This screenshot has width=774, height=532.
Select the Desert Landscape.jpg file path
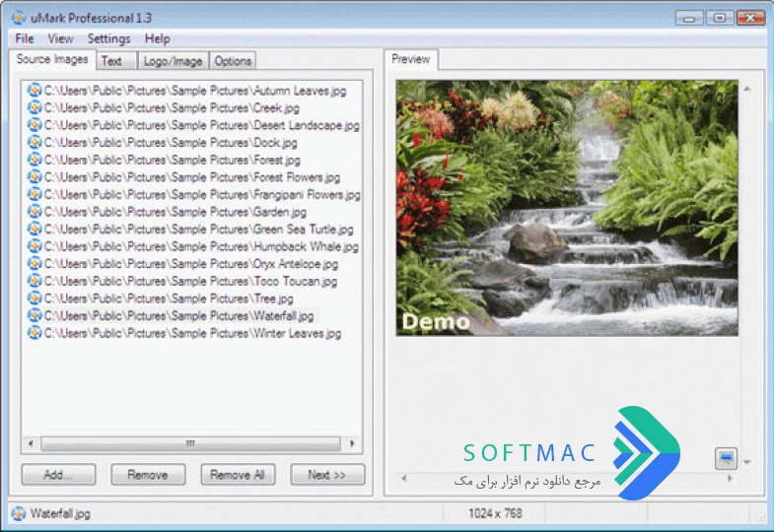201,125
